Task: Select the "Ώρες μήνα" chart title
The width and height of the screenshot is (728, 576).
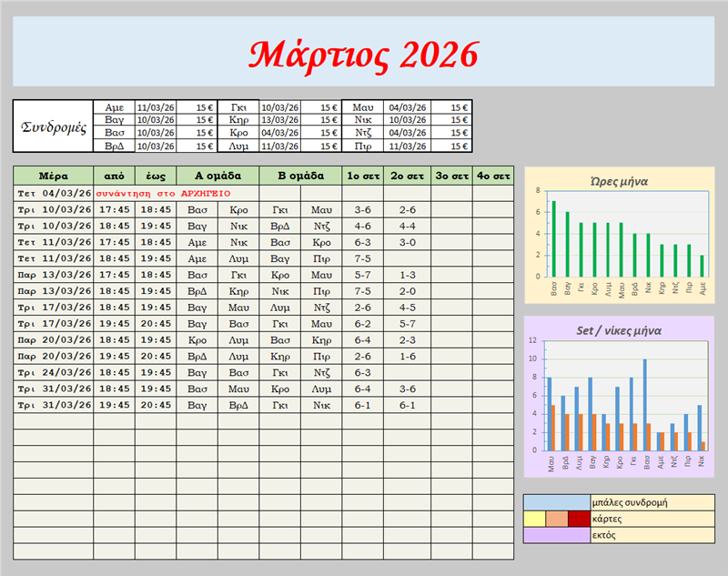Action: (x=618, y=181)
